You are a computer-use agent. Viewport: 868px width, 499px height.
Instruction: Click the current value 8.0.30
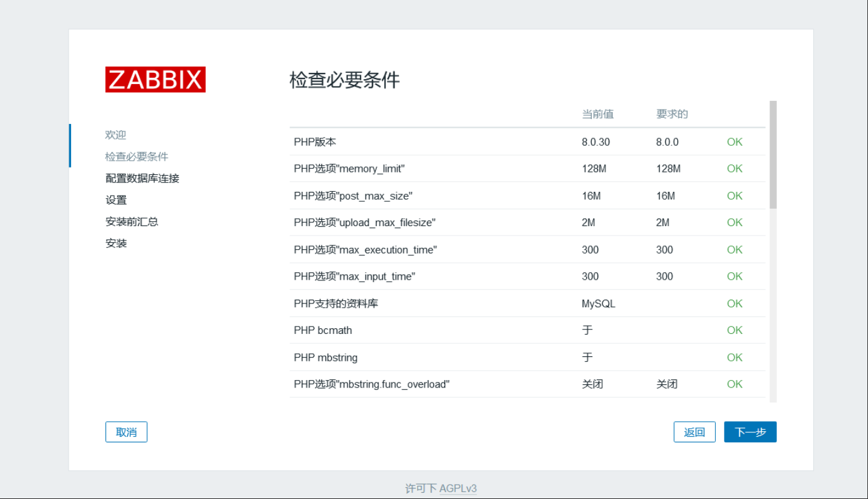(596, 142)
